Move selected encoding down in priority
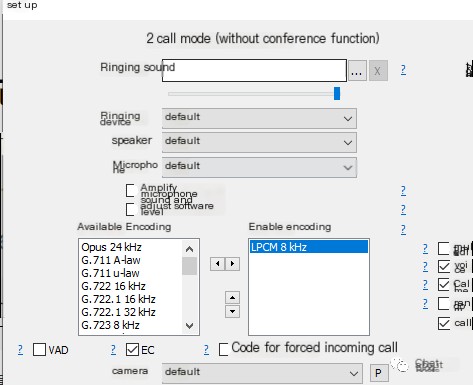Image resolution: width=473 pixels, height=385 pixels. coord(232,312)
